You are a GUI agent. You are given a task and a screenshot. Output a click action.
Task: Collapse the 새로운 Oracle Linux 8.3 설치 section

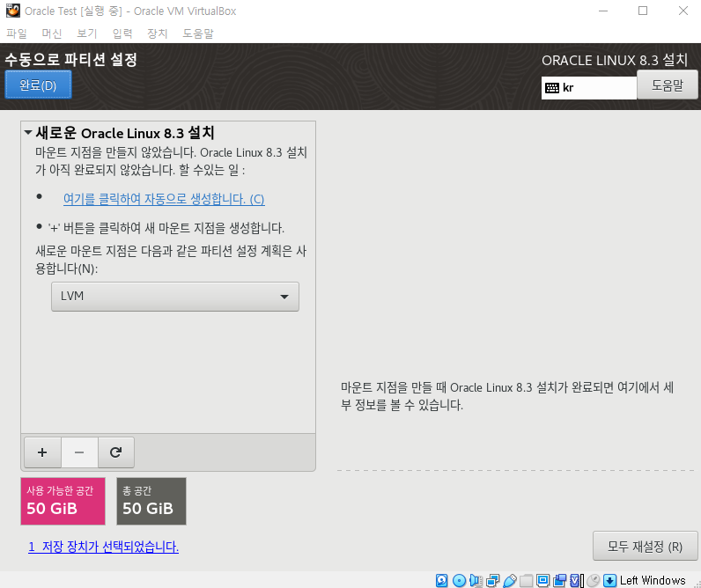click(28, 132)
